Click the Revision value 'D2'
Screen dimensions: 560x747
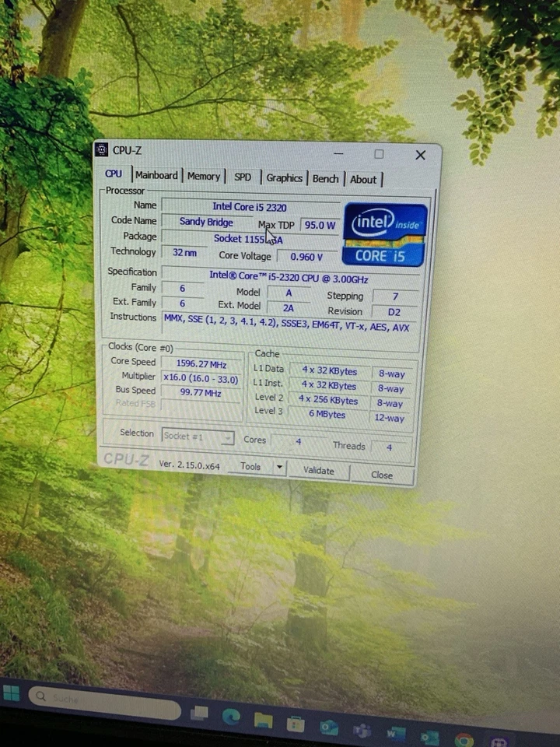(394, 313)
